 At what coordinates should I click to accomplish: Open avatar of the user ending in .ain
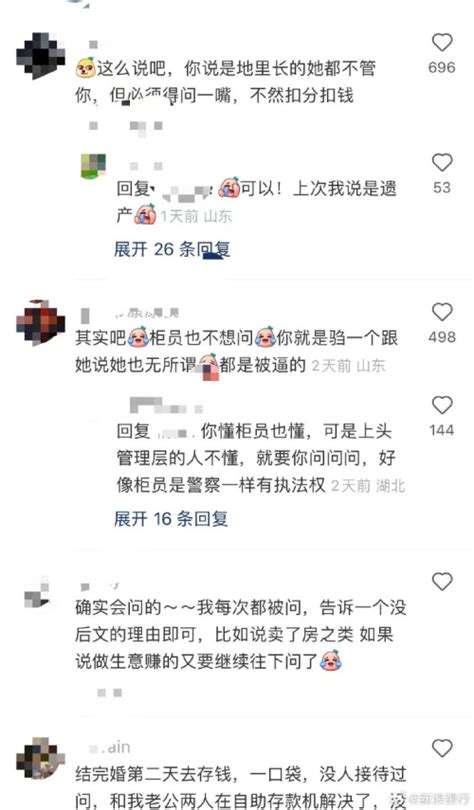(x=41, y=758)
